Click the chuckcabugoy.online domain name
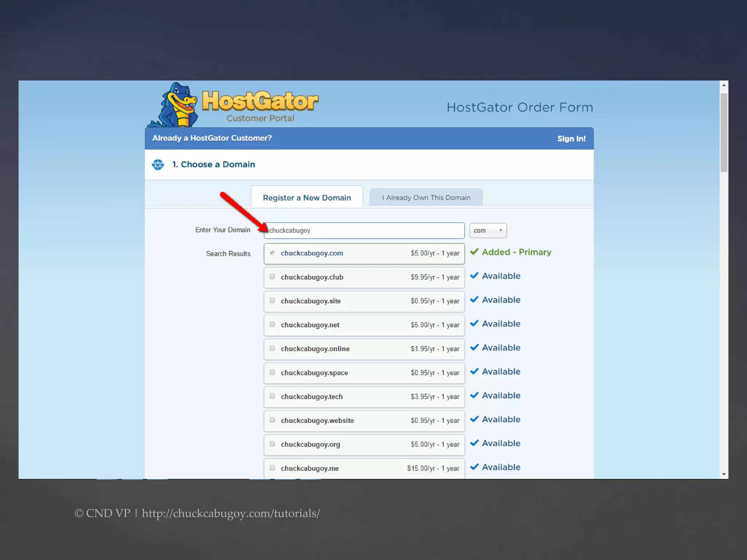The image size is (747, 560). (x=315, y=349)
